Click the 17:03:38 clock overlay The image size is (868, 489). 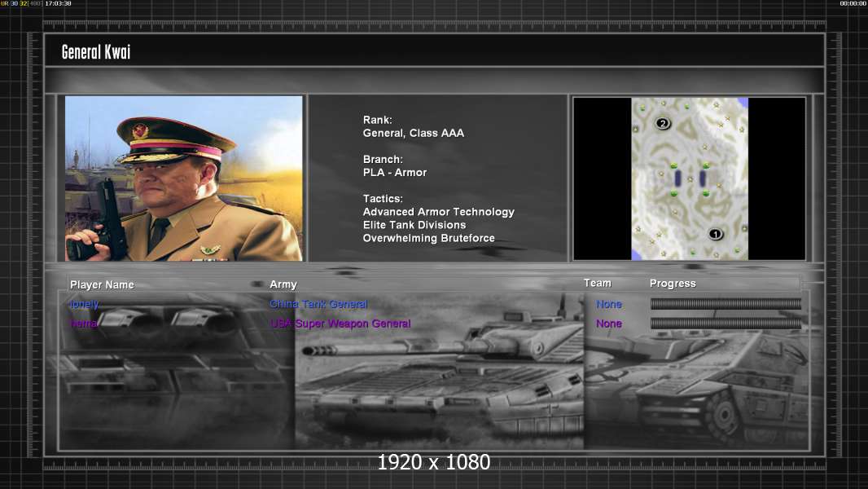point(58,3)
